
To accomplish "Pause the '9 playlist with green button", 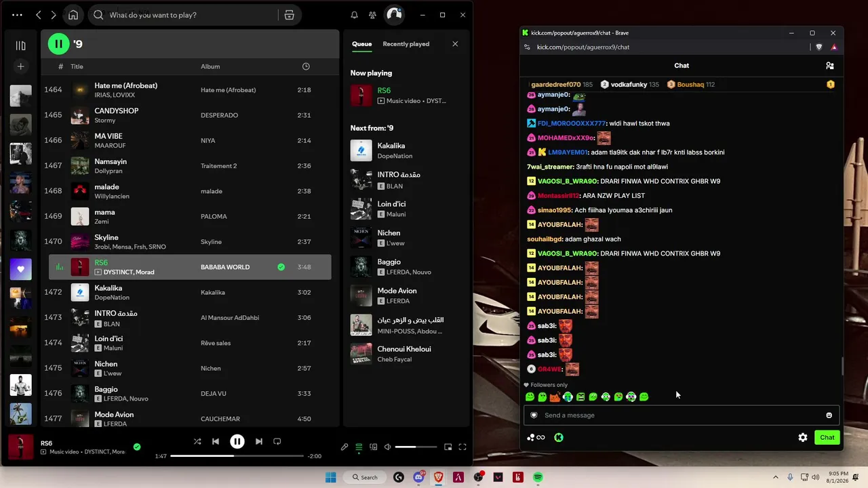I will click(58, 44).
